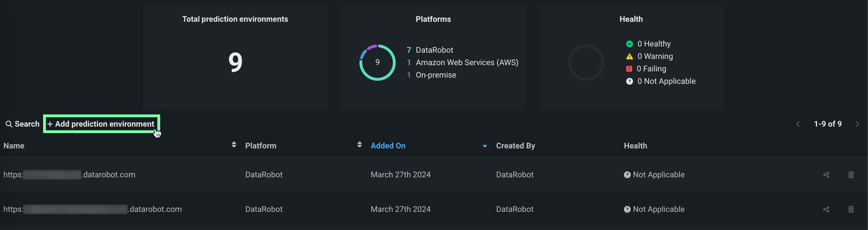Click the Created By column header
Viewport: 868px width, 230px height.
point(515,146)
